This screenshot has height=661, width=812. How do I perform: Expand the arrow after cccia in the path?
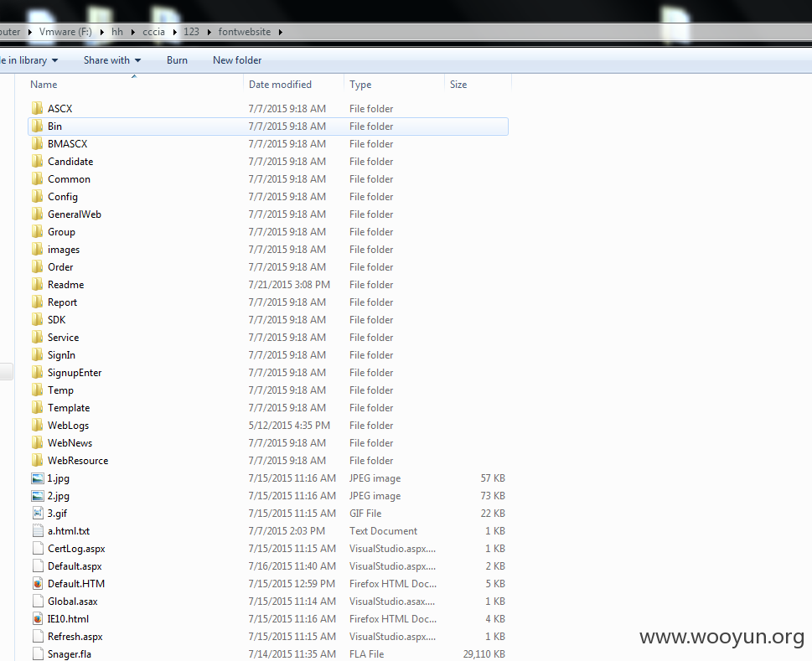point(175,32)
